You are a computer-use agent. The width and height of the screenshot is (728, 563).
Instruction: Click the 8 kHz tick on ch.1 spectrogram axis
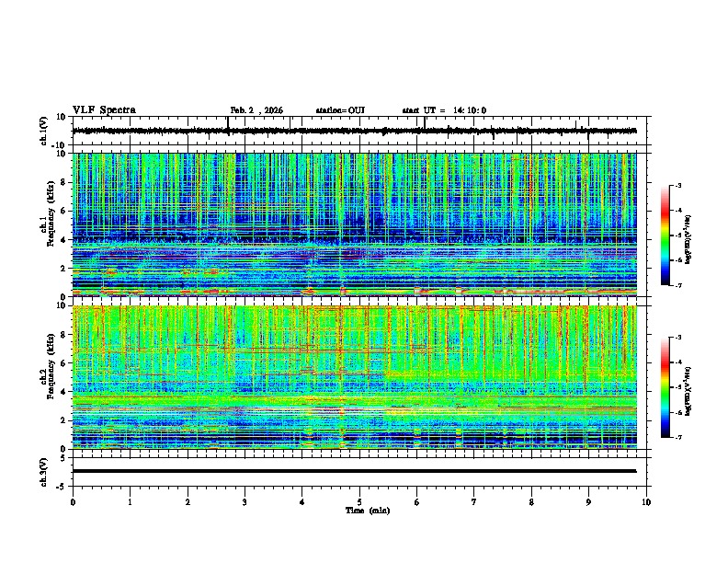point(63,182)
